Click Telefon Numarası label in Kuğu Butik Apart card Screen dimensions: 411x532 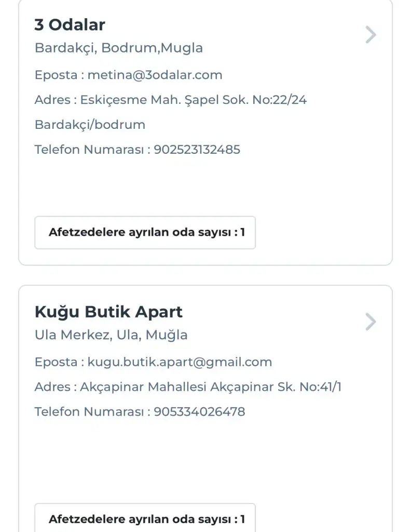(89, 412)
